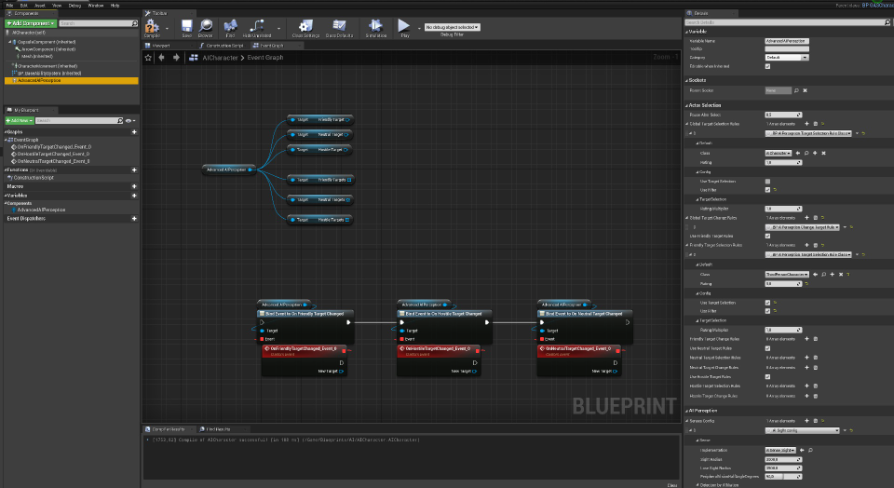Click the green Add Component button

coord(29,21)
